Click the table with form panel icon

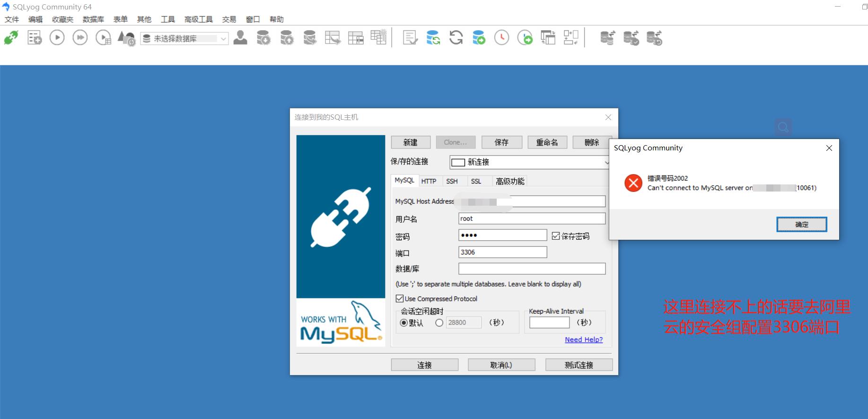[356, 38]
